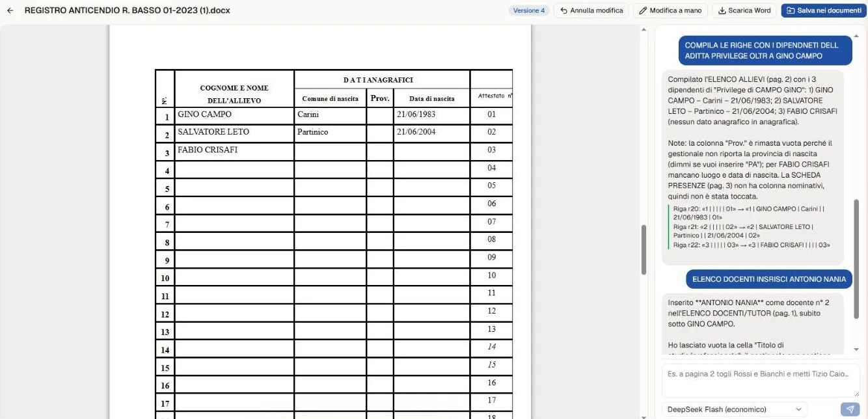The height and width of the screenshot is (419, 868).
Task: Click the document vertical scrollbar thumb
Action: [x=644, y=250]
